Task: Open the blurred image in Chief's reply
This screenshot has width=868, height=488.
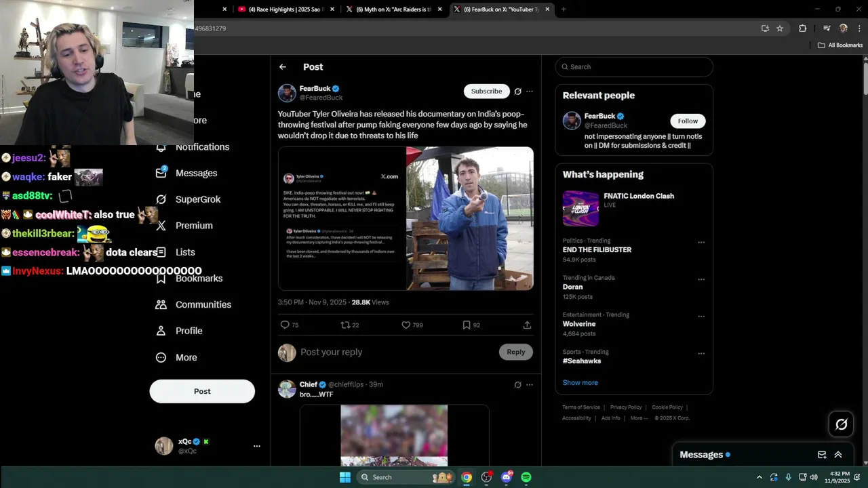Action: [x=394, y=435]
